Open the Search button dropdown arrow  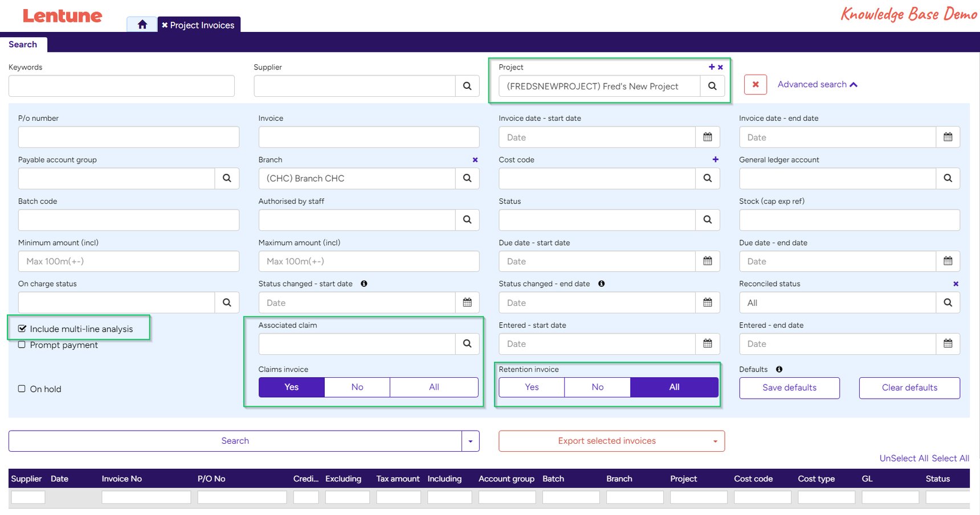(470, 440)
